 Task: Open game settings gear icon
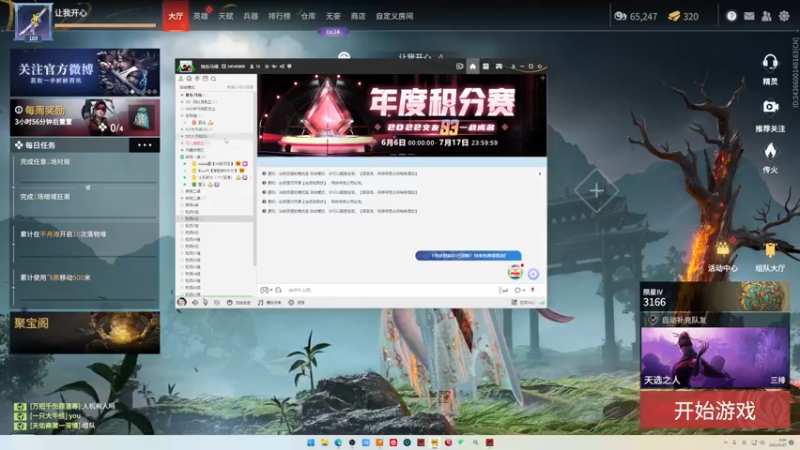tap(784, 16)
